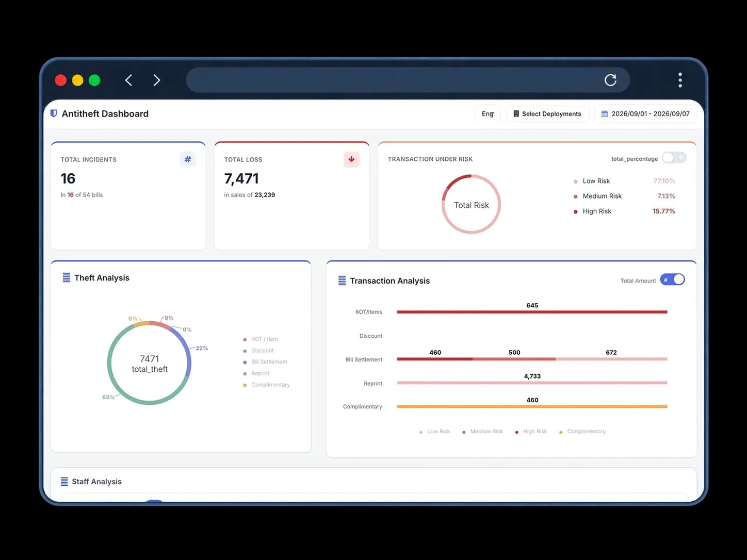The width and height of the screenshot is (747, 560).
Task: Click the Medium Risk 7.13% row
Action: pyautogui.click(x=624, y=196)
